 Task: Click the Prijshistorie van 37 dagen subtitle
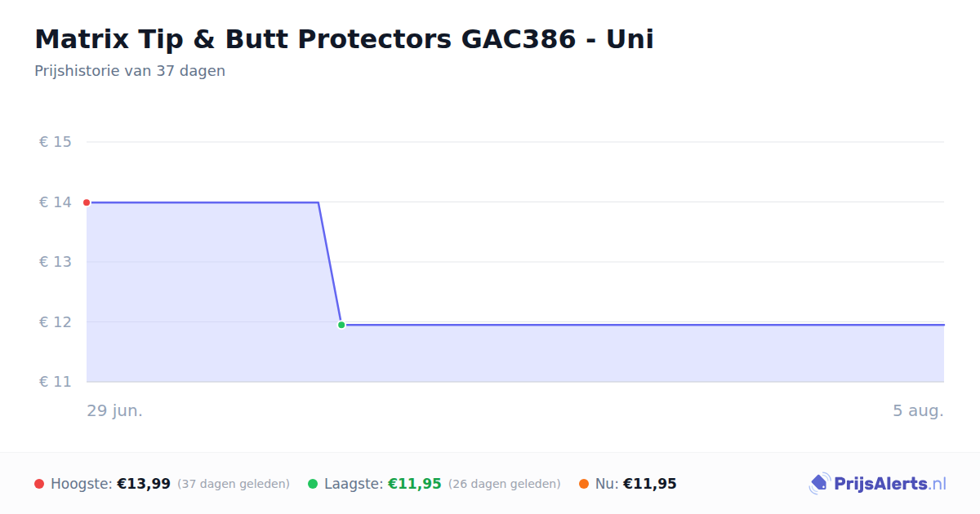pos(130,71)
